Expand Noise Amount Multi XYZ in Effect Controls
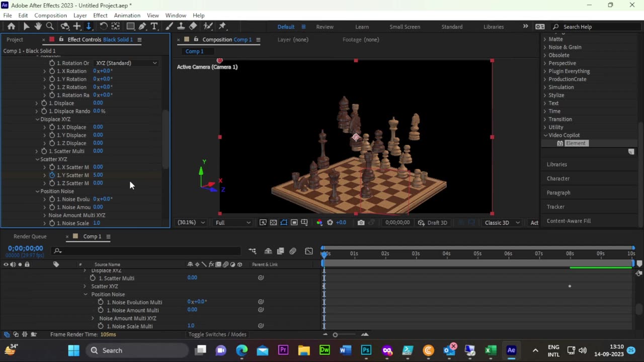This screenshot has height=362, width=644. pos(44,215)
